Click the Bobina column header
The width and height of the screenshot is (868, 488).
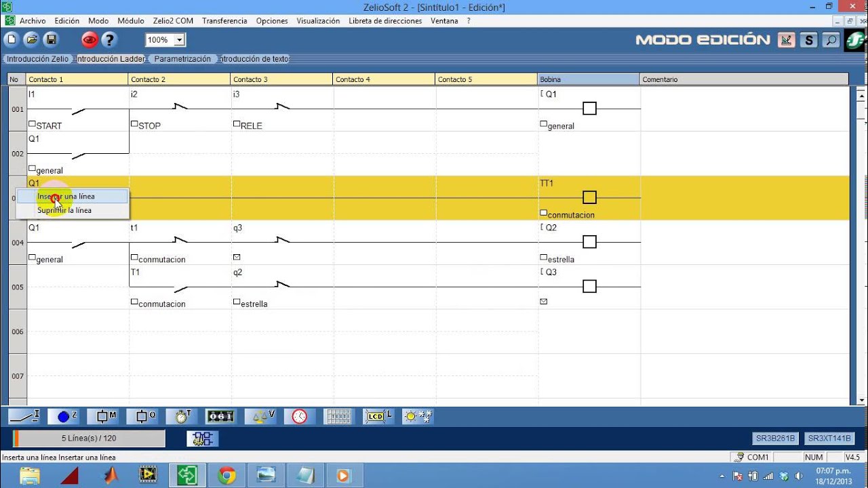(589, 79)
